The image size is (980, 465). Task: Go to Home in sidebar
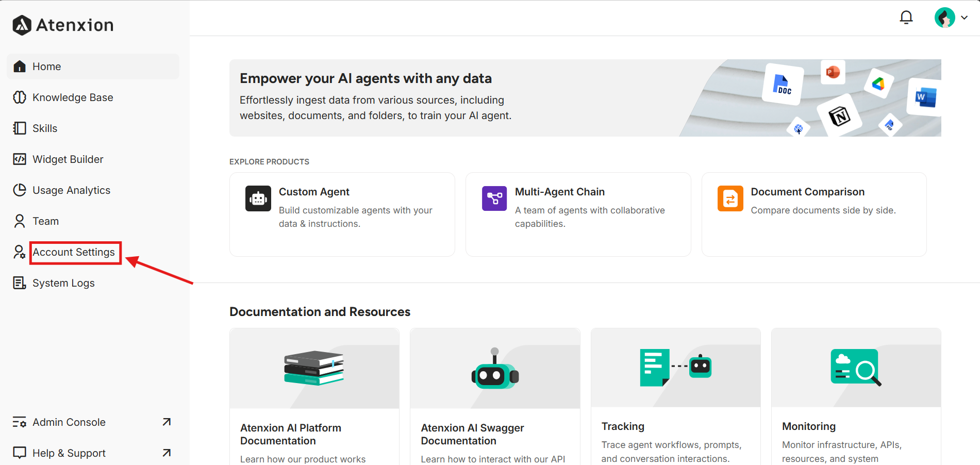(x=93, y=67)
